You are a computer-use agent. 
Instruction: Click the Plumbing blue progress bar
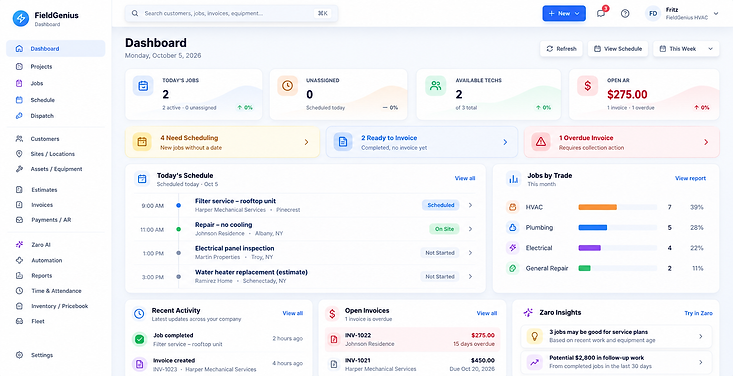tap(592, 228)
